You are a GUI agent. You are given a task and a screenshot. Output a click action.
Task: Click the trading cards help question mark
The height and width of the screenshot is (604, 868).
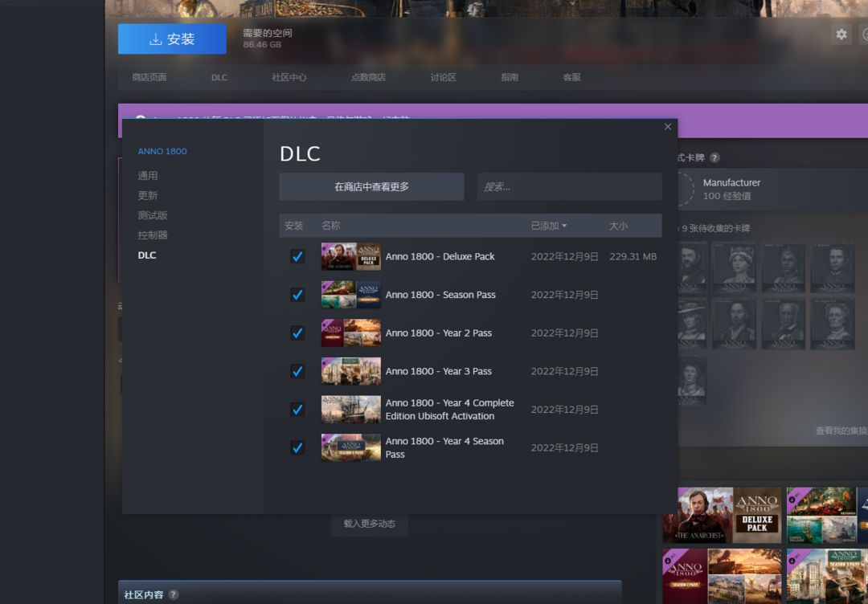click(x=714, y=158)
